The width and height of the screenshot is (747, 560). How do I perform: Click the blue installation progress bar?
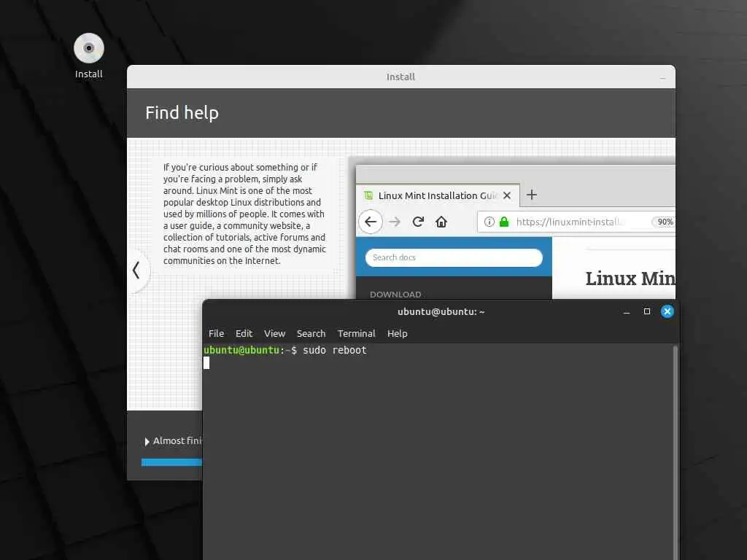171,462
